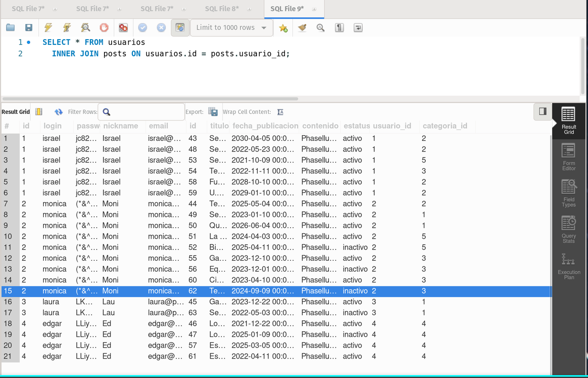Image resolution: width=588 pixels, height=378 pixels.
Task: Select the SQL File 9* tab
Action: tap(287, 9)
